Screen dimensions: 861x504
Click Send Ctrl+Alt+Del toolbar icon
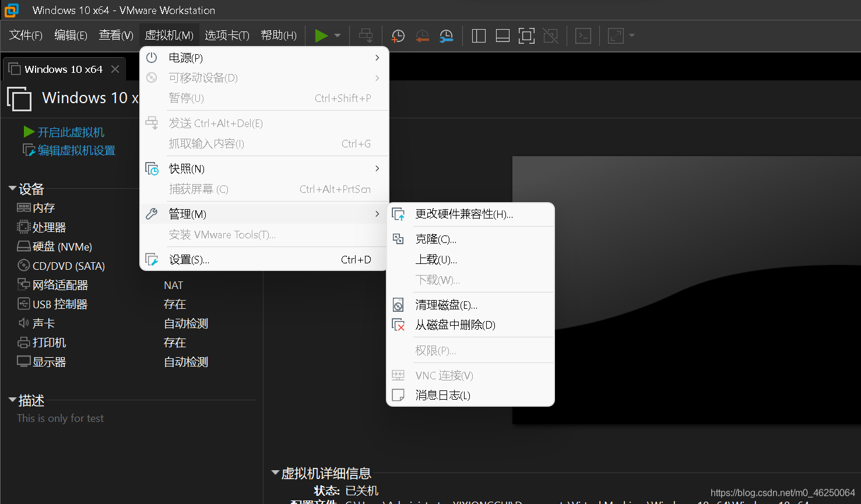[x=366, y=36]
